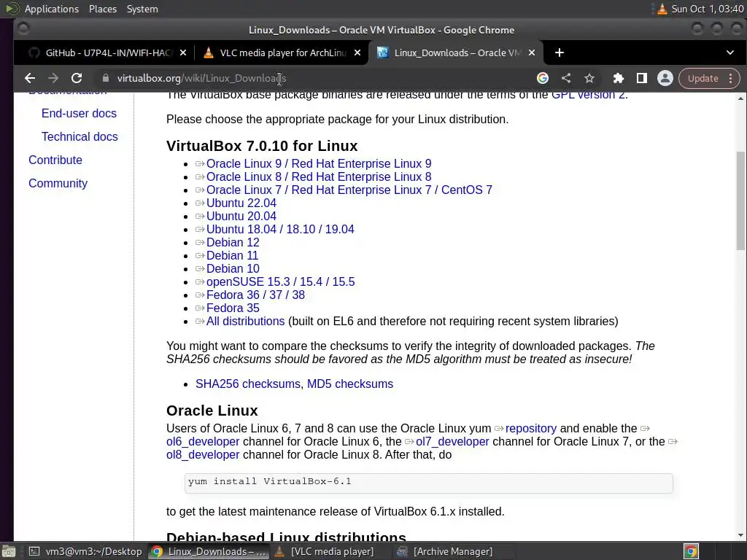Bookmark this page with the star

tap(589, 78)
